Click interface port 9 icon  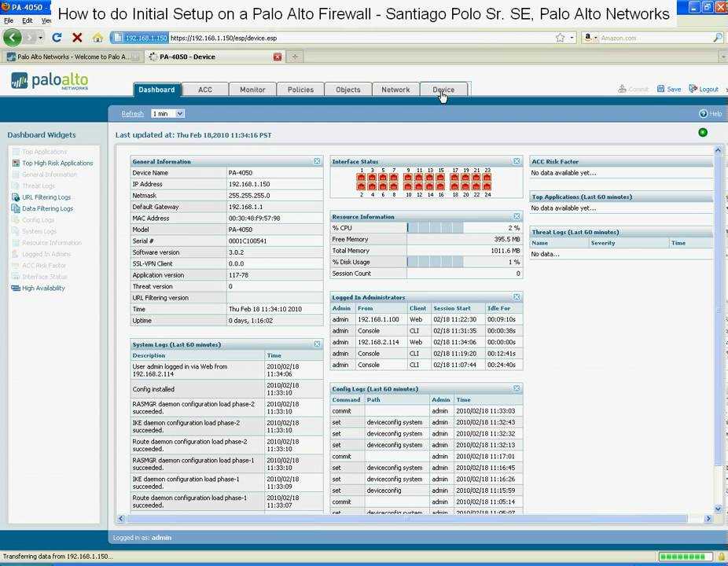pyautogui.click(x=408, y=178)
